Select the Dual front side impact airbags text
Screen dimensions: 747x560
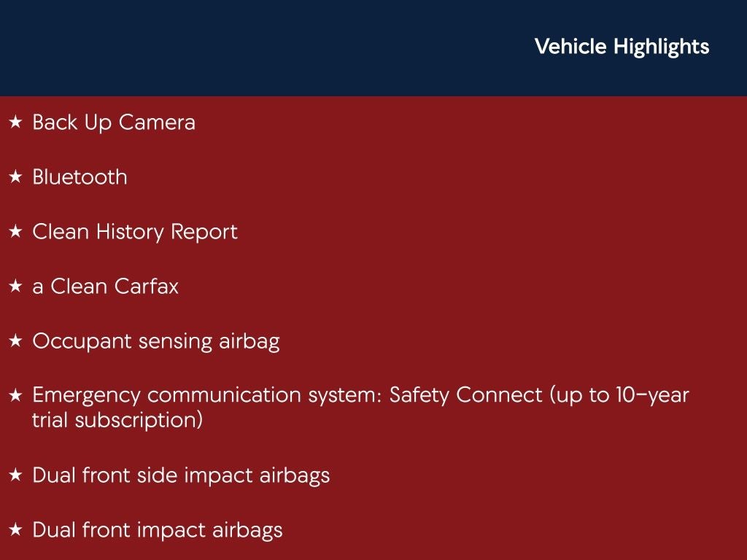[x=181, y=475]
